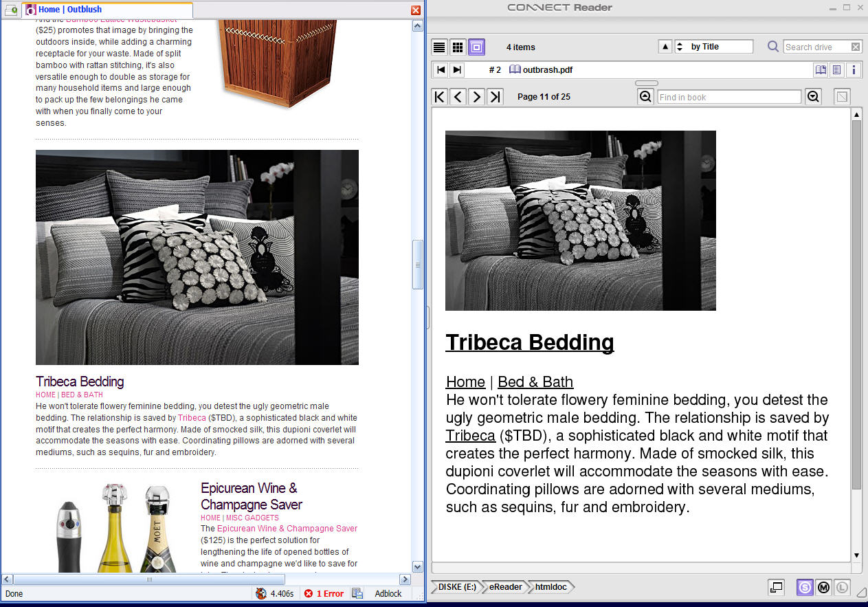The image size is (868, 607).
Task: Focus the 'Search drive' input field
Action: pos(816,47)
